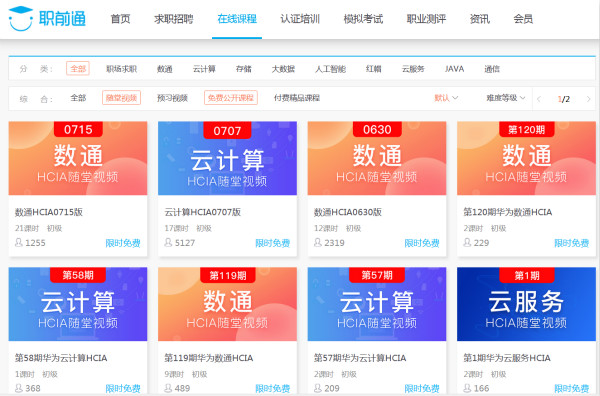This screenshot has width=600, height=396.
Task: Click the 数通HCIA0630版 course title
Action: pyautogui.click(x=348, y=212)
